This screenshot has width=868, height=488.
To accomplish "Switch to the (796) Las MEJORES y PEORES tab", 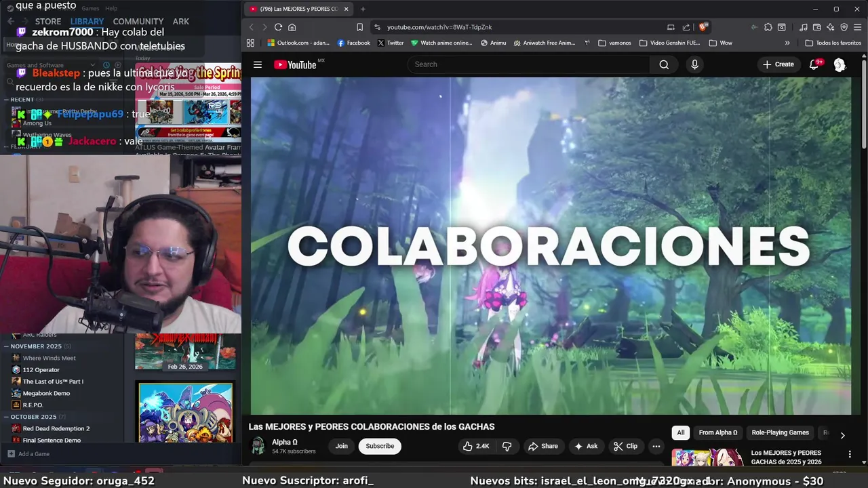I will pyautogui.click(x=298, y=9).
